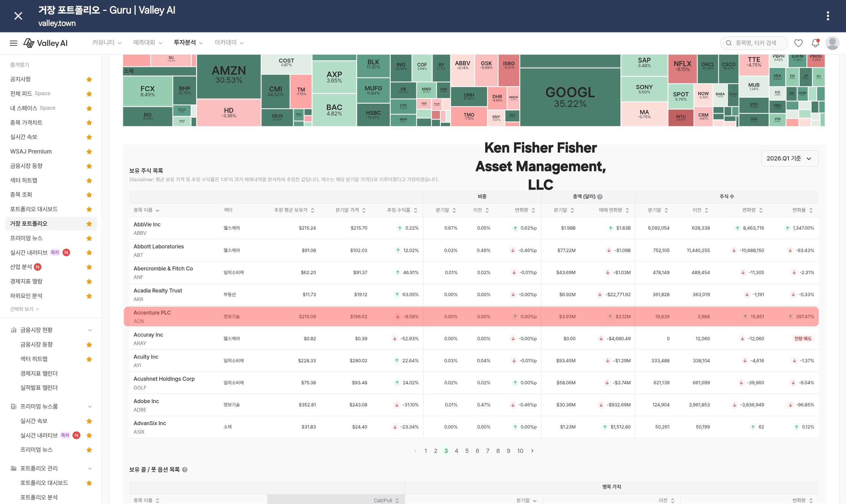This screenshot has height=504, width=846.
Task: Go to the next pagination page arrow
Action: tap(532, 451)
